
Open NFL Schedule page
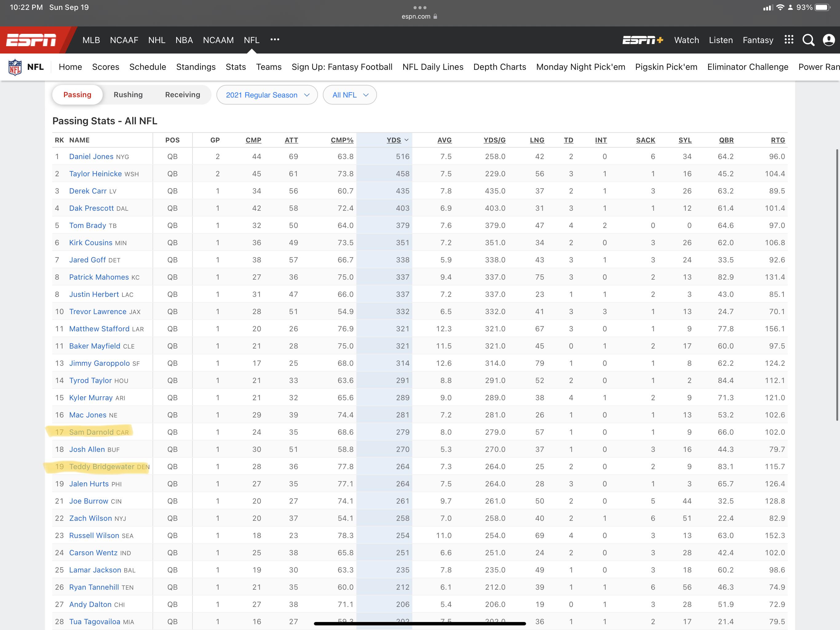pyautogui.click(x=147, y=67)
